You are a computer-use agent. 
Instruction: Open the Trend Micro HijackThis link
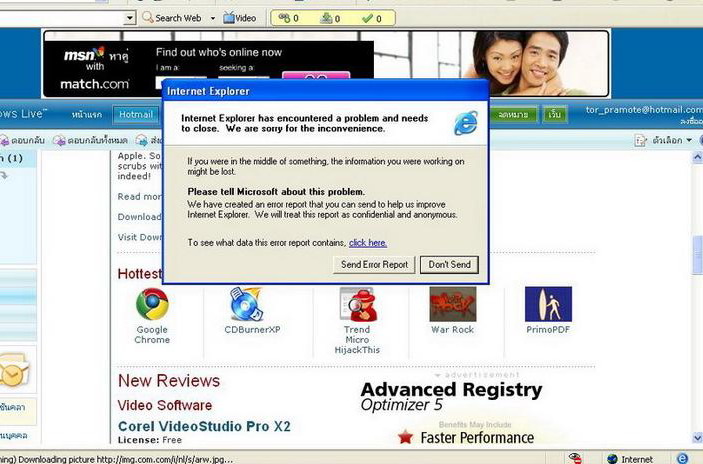click(x=357, y=340)
